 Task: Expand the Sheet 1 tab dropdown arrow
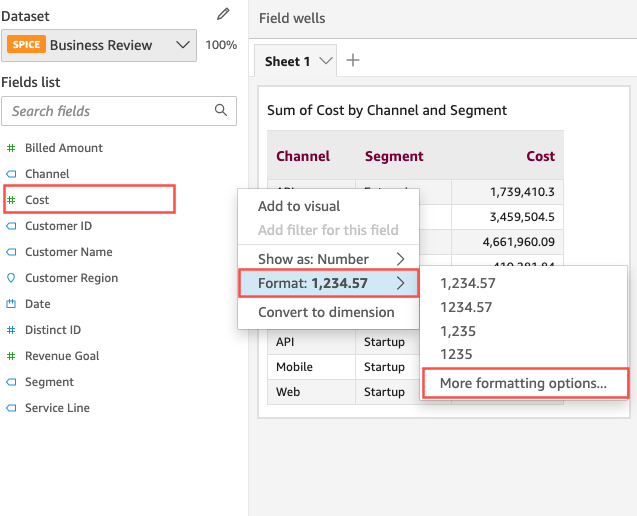coord(325,62)
